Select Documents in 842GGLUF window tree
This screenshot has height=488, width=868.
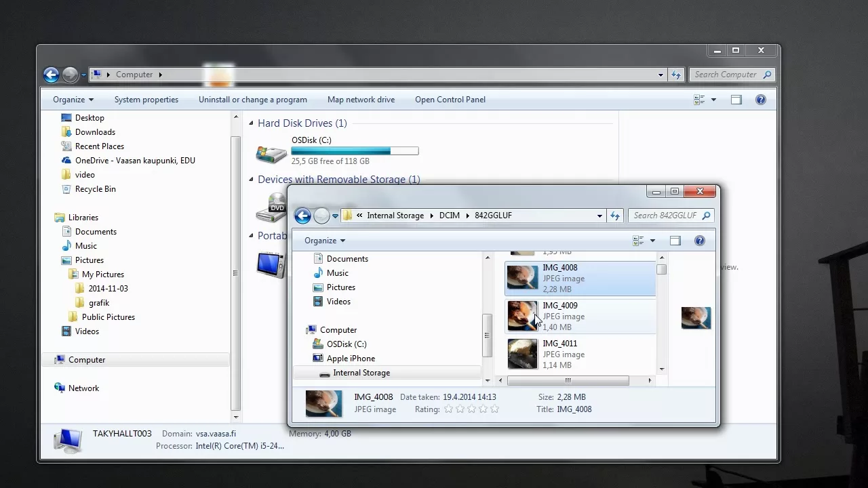click(347, 259)
